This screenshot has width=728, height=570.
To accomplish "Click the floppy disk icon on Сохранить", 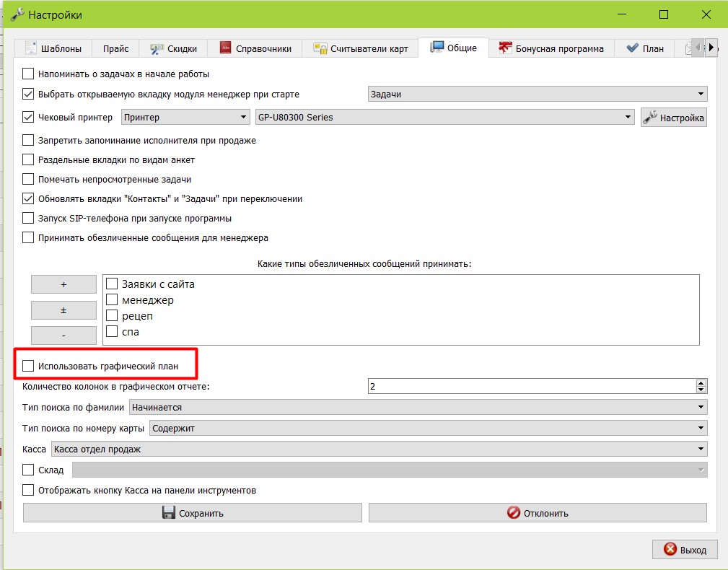I will tap(169, 512).
